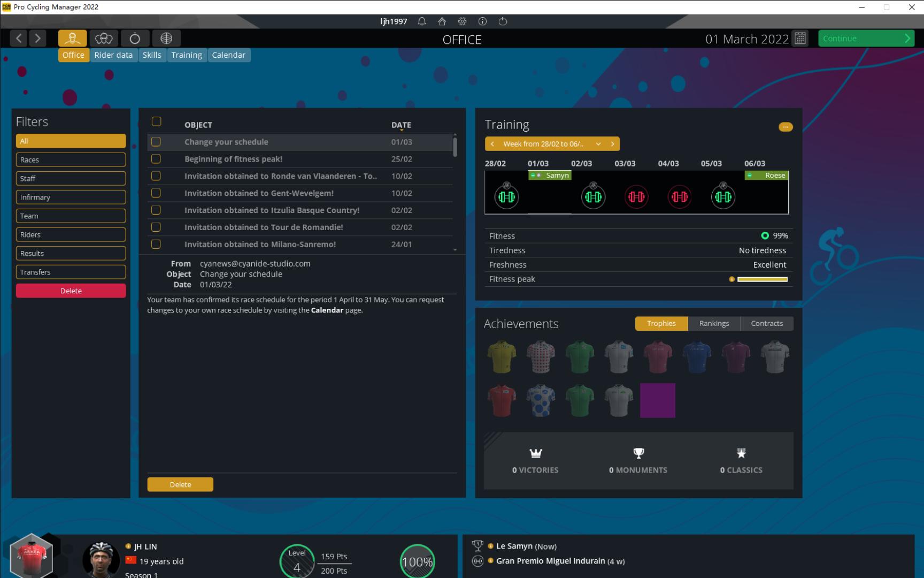Select the blue jersey trophy

[697, 356]
